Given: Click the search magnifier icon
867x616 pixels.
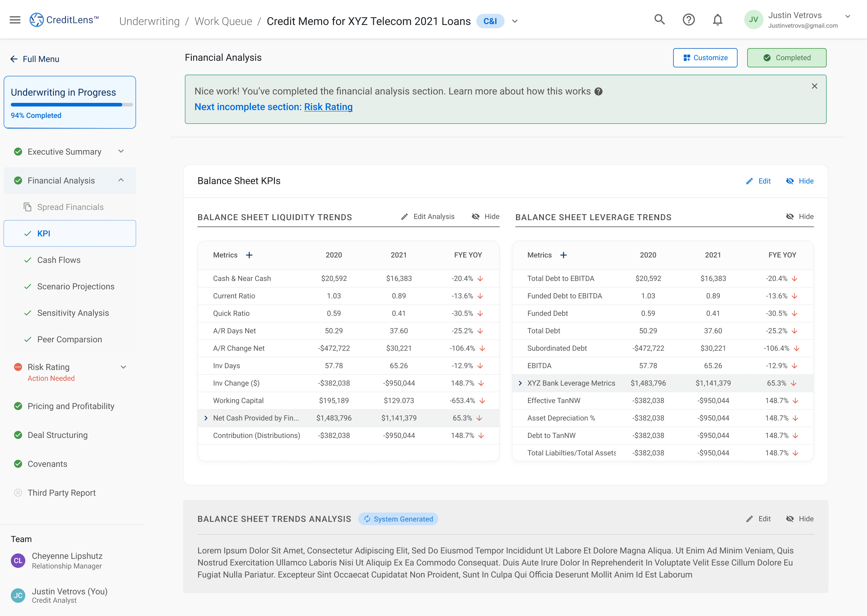Looking at the screenshot, I should coord(659,20).
